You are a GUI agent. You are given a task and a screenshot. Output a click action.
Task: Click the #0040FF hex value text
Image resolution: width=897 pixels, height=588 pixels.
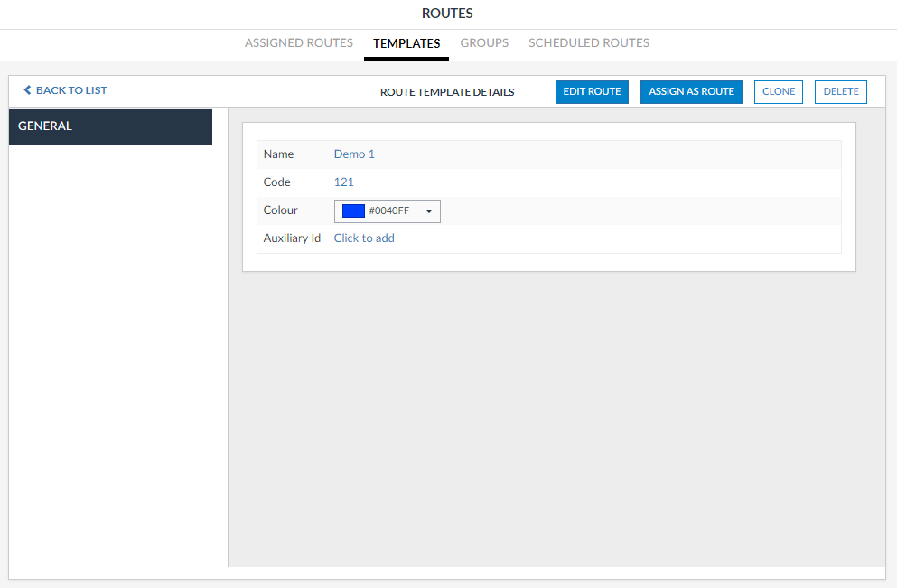[x=388, y=211]
